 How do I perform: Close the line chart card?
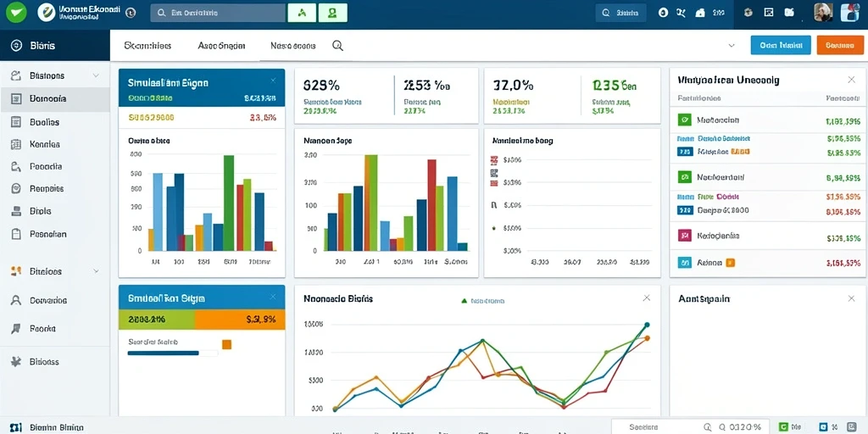coord(646,298)
